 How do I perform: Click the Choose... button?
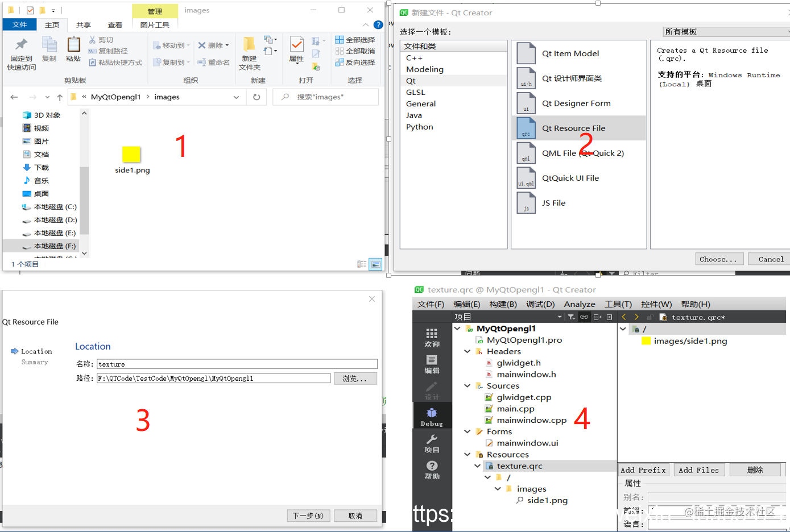click(718, 259)
